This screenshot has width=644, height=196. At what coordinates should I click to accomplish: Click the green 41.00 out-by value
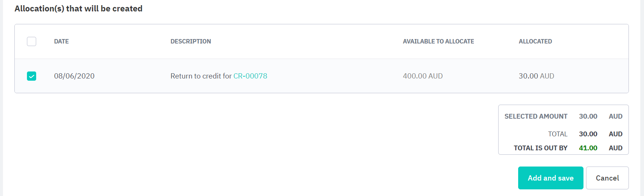tap(588, 148)
